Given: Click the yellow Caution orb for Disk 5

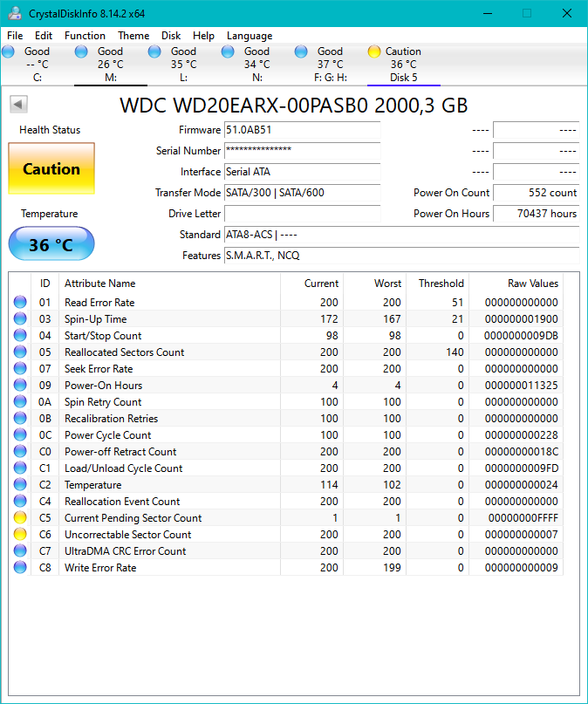Looking at the screenshot, I should coord(374,51).
